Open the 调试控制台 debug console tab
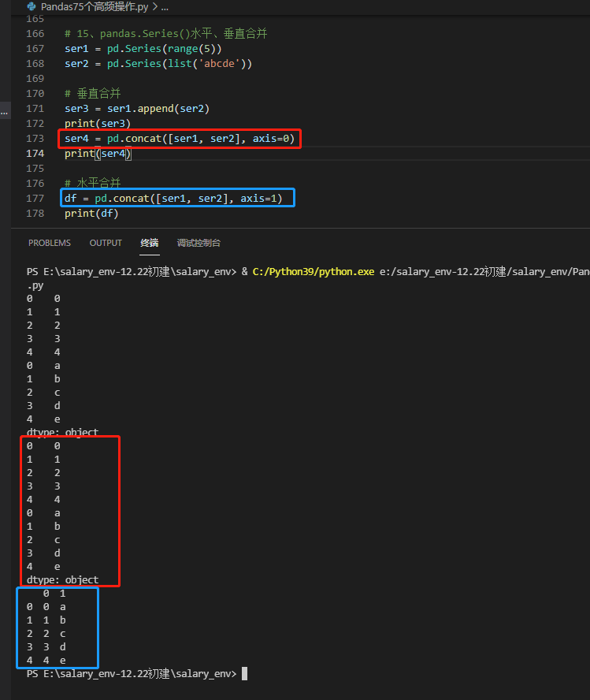 pyautogui.click(x=199, y=243)
